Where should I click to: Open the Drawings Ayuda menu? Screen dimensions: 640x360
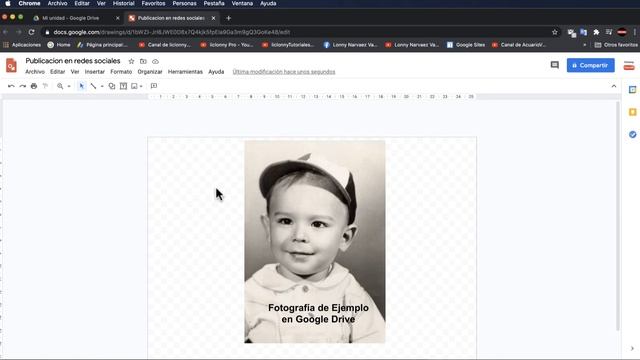[x=216, y=71]
